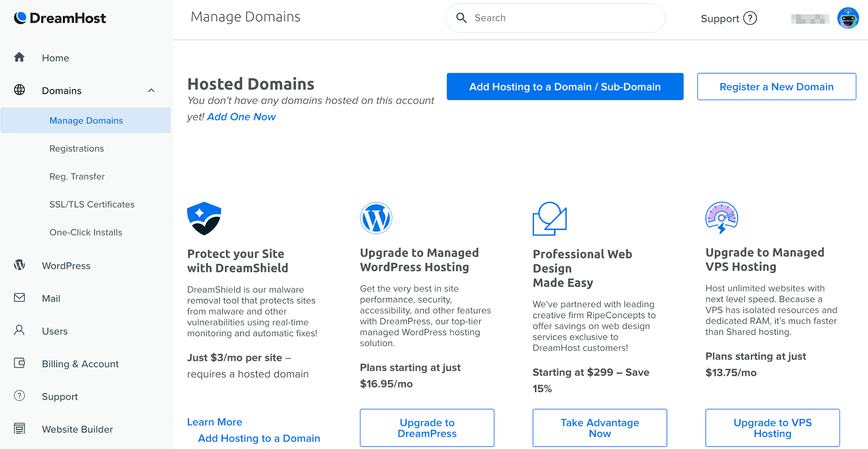Click the DreamShield shield icon
Viewport: 868px width, 449px height.
click(x=204, y=219)
